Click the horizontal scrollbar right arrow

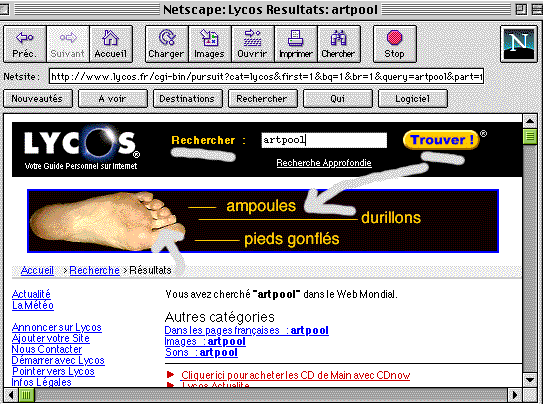click(515, 395)
